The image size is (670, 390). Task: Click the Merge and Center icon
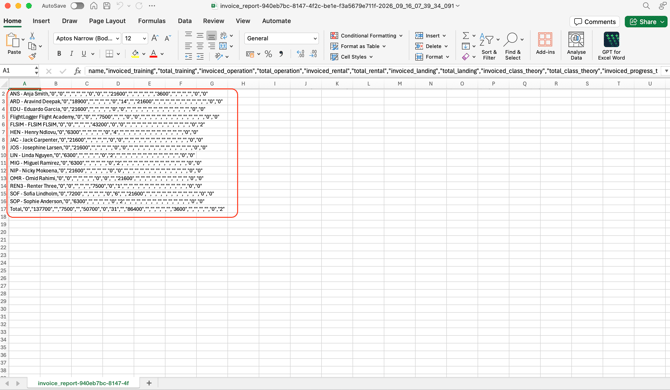click(223, 46)
